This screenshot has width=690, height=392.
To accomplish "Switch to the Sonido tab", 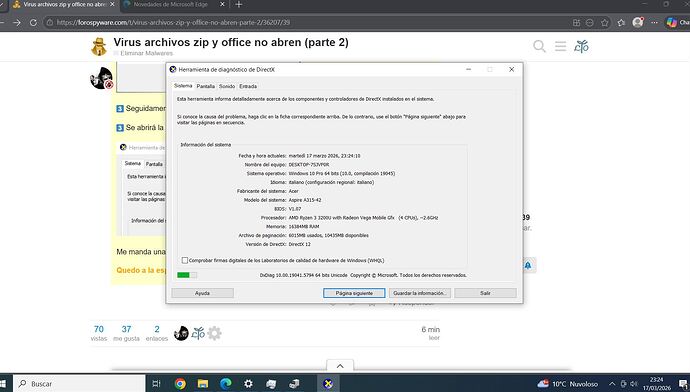I will tap(227, 86).
